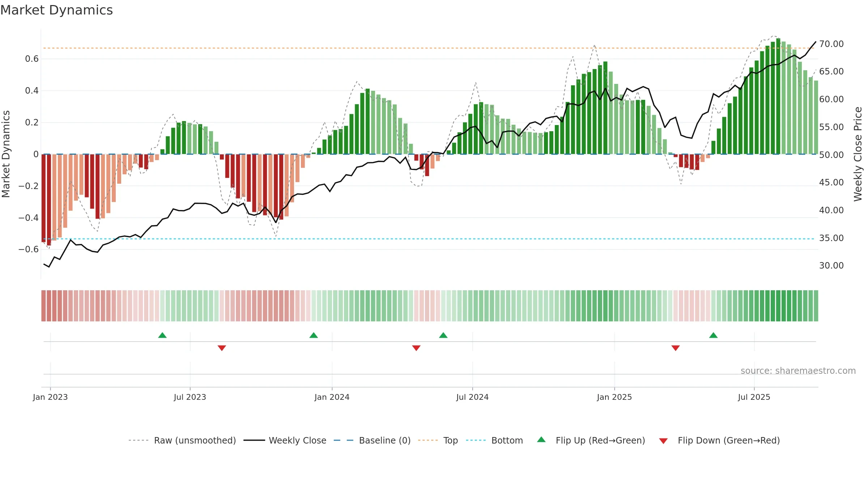Click the dark red heat strip cell at far left
Image resolution: width=868 pixels, height=488 pixels.
tap(43, 306)
